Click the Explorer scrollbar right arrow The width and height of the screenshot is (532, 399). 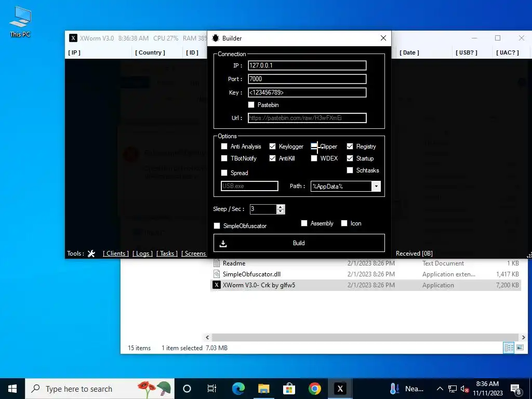pos(523,337)
